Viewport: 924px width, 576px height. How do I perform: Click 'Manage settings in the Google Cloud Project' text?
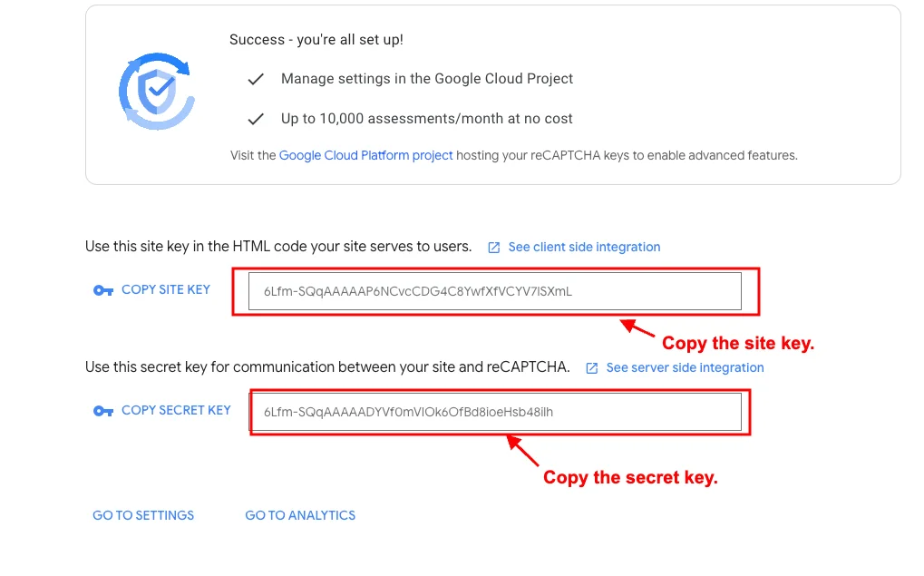coord(427,79)
